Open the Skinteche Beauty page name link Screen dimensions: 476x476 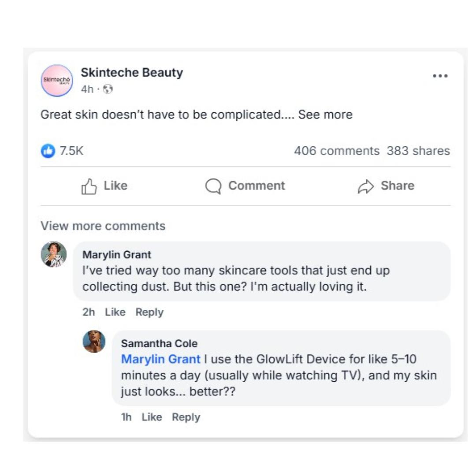click(x=132, y=73)
